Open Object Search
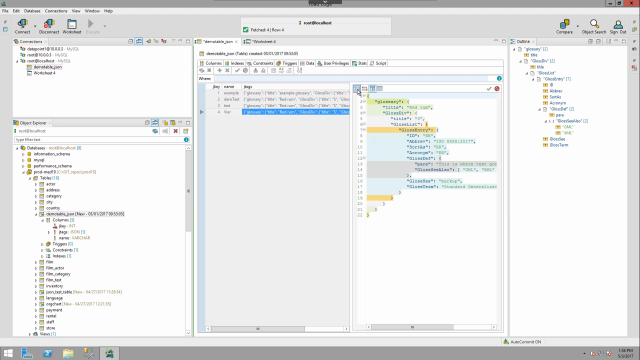The height and width of the screenshot is (360, 640). (x=594, y=26)
